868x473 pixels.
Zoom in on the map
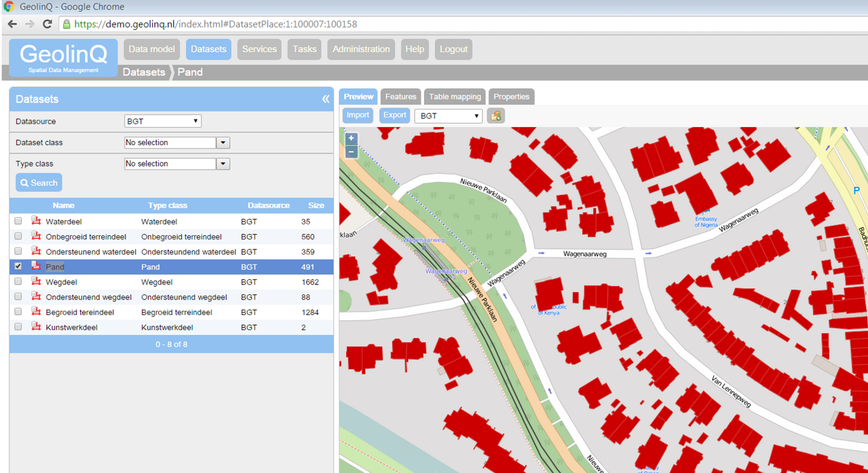351,139
